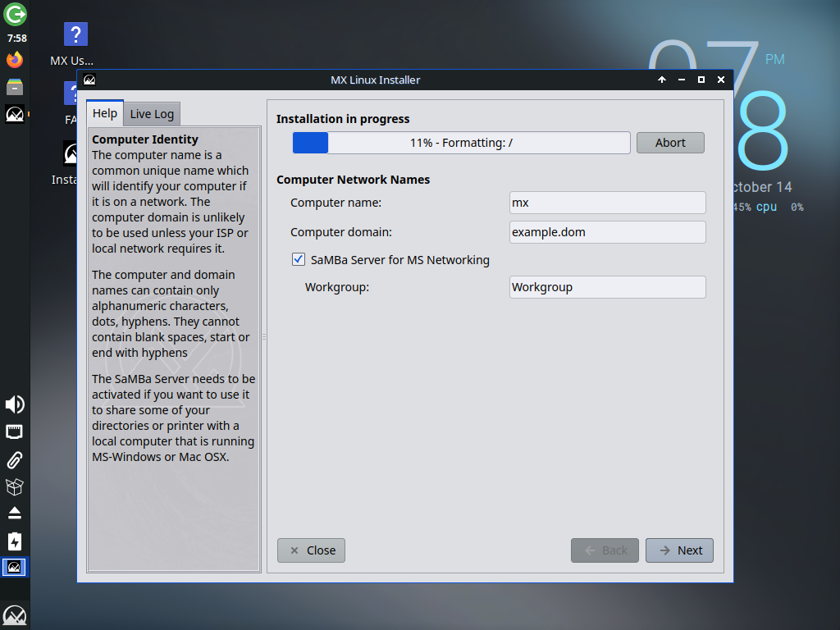Screen dimensions: 840x630
Task: Open the battery power manager icon
Action: (x=15, y=541)
